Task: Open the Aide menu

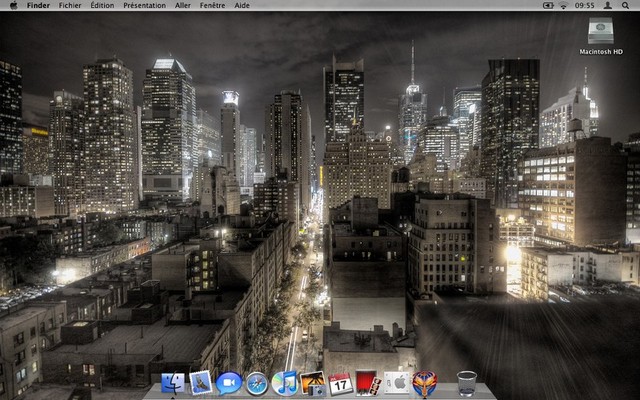Action: 242,5
